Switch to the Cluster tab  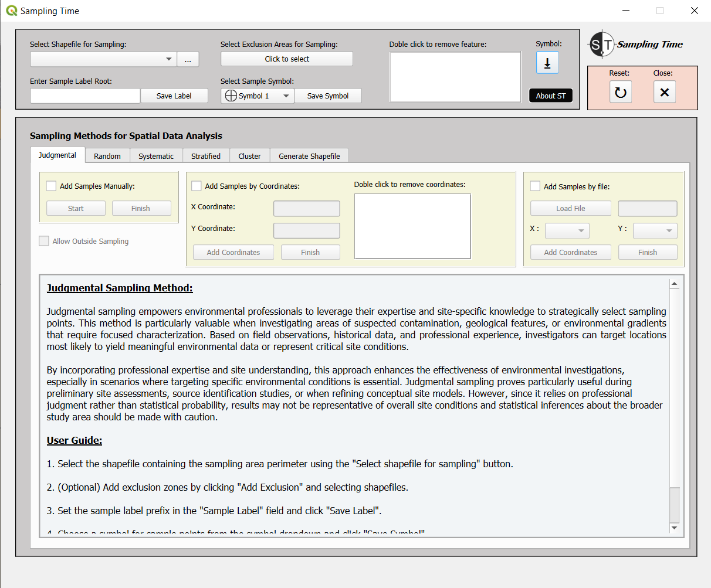250,156
